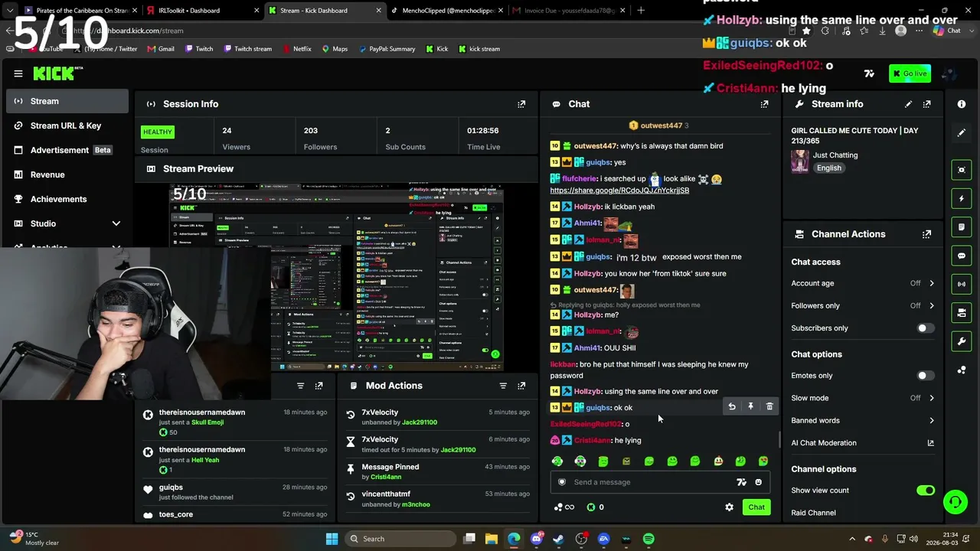This screenshot has height=551, width=980.
Task: Click the Just Chatting category label
Action: [x=835, y=155]
